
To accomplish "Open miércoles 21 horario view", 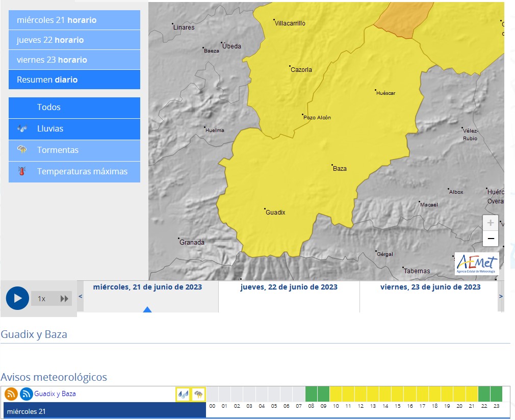I will click(74, 20).
